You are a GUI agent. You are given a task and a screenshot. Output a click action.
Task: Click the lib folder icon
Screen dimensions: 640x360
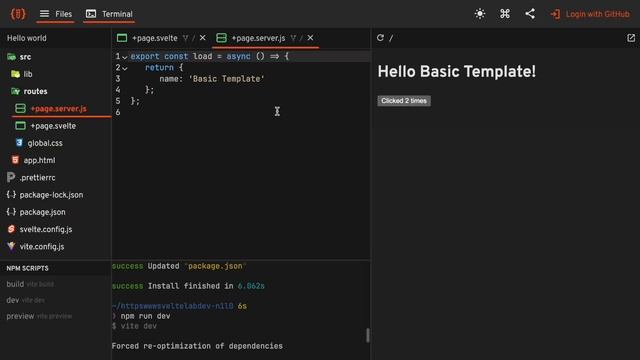pos(16,74)
